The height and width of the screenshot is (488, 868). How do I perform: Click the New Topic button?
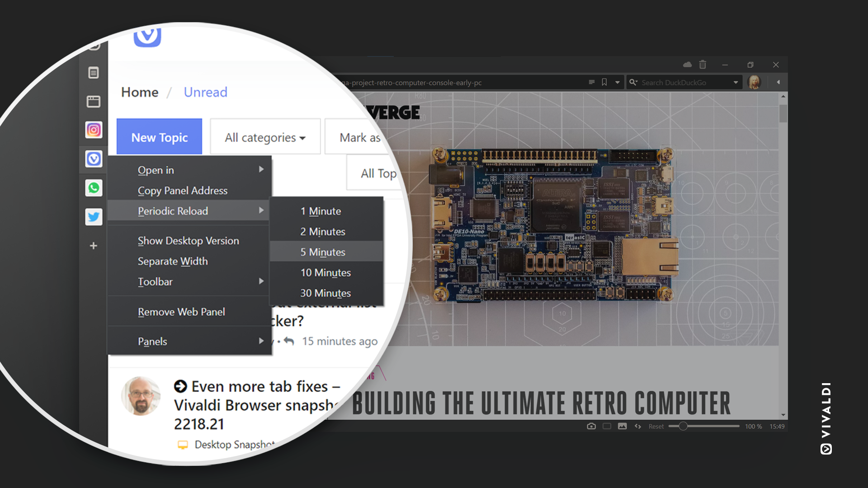(x=159, y=137)
